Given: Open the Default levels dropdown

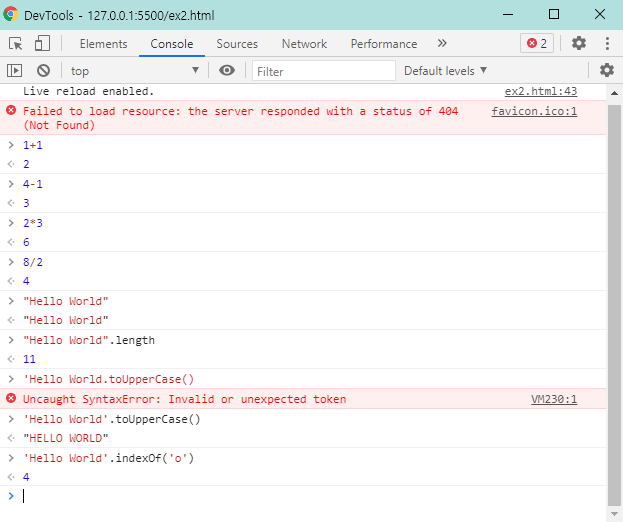Looking at the screenshot, I should [445, 71].
